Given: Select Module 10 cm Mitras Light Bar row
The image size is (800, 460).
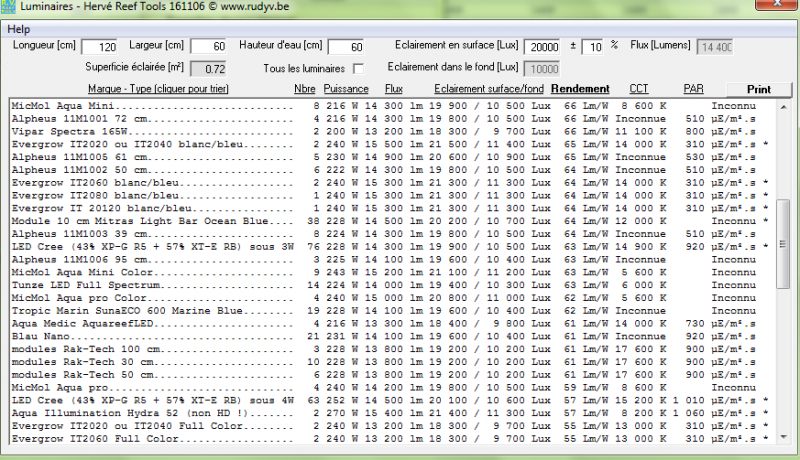Looking at the screenshot, I should 391,221.
